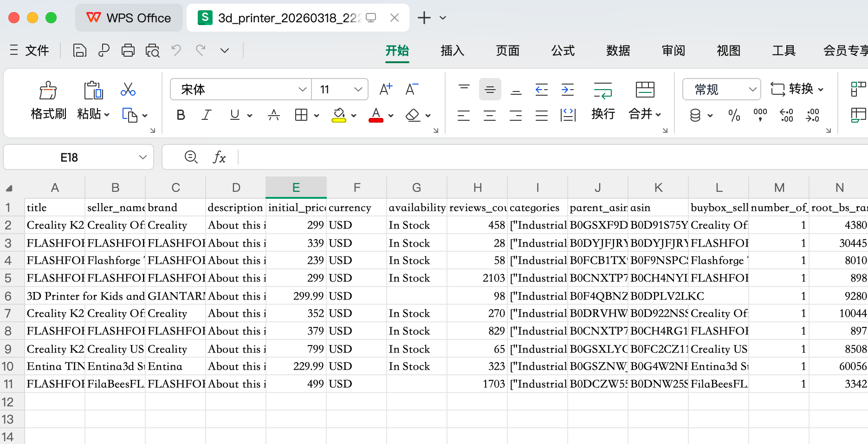Click the Paste (粘贴) clipboard icon

(93, 90)
